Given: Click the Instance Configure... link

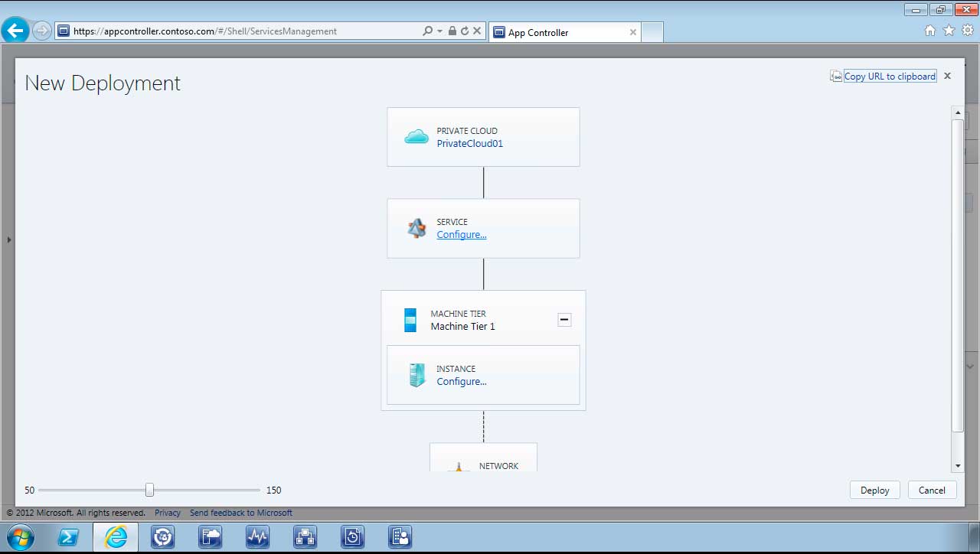Looking at the screenshot, I should [x=462, y=382].
